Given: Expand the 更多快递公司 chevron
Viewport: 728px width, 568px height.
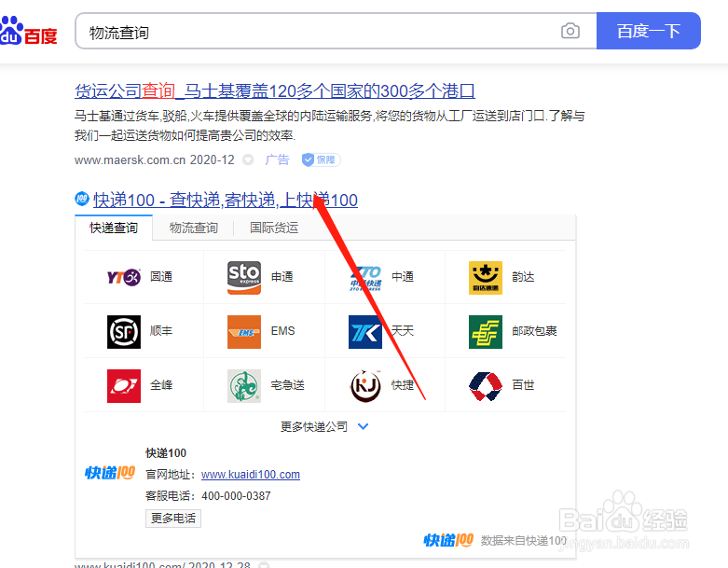Looking at the screenshot, I should (364, 426).
